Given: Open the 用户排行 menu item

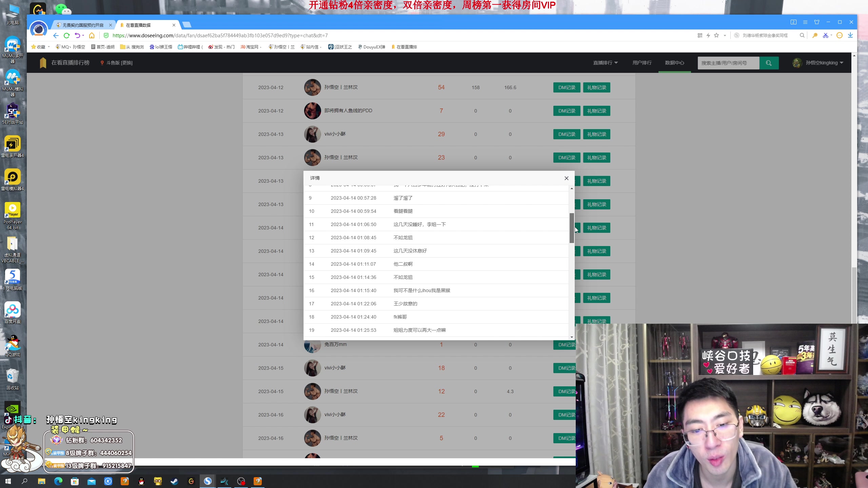Looking at the screenshot, I should coord(642,63).
